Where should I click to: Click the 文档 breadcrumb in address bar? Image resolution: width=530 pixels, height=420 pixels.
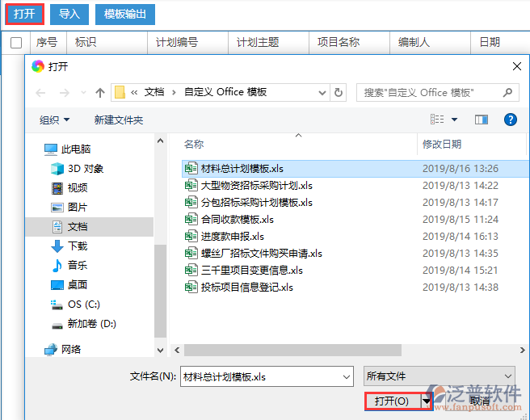(x=154, y=92)
